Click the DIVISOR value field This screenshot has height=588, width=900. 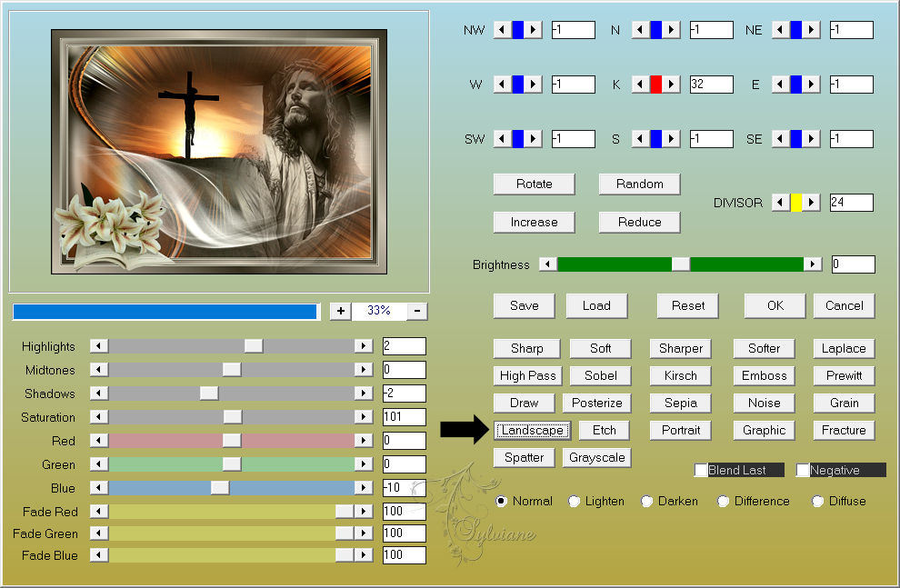[x=852, y=203]
